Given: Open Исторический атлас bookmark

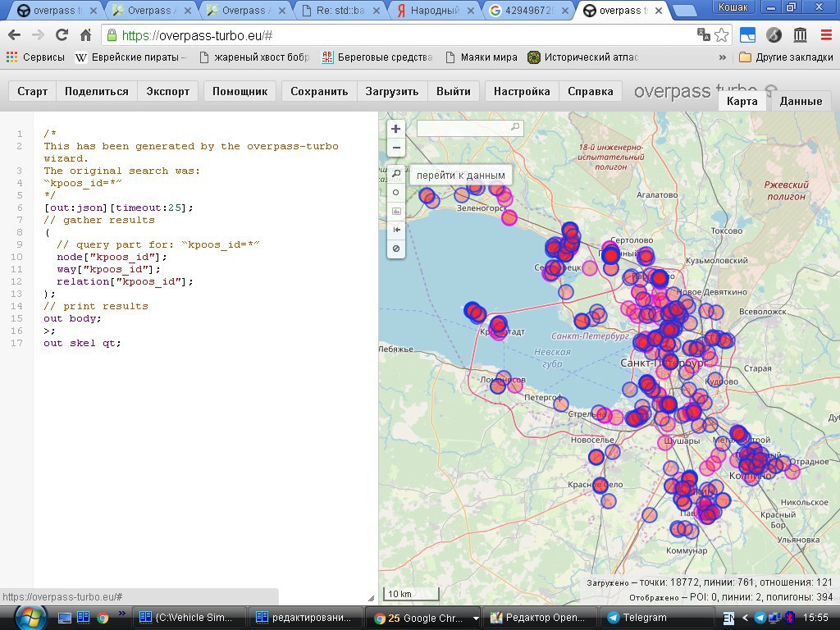Looking at the screenshot, I should click(x=583, y=57).
